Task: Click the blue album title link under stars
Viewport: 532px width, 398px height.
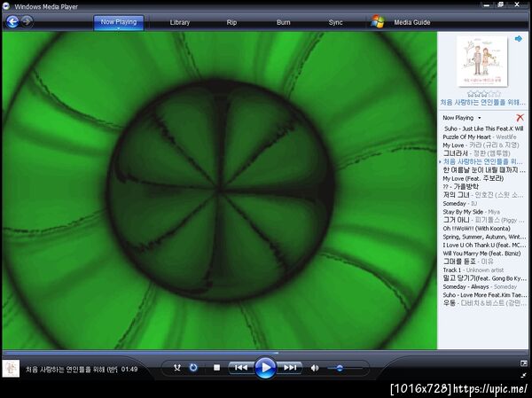Action: [x=483, y=102]
